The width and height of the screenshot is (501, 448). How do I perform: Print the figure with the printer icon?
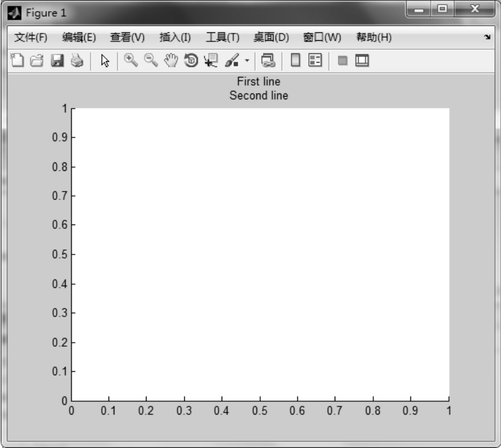77,61
